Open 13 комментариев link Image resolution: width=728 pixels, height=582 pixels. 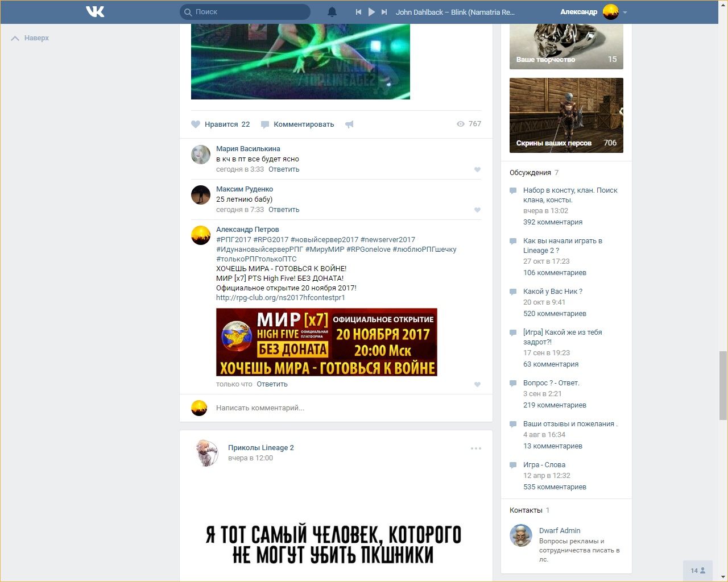pyautogui.click(x=553, y=446)
